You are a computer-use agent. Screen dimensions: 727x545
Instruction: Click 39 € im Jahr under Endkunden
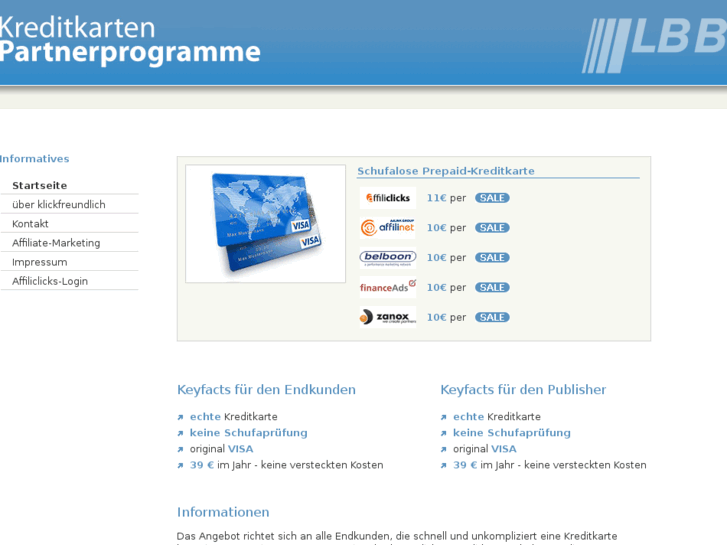click(x=286, y=465)
